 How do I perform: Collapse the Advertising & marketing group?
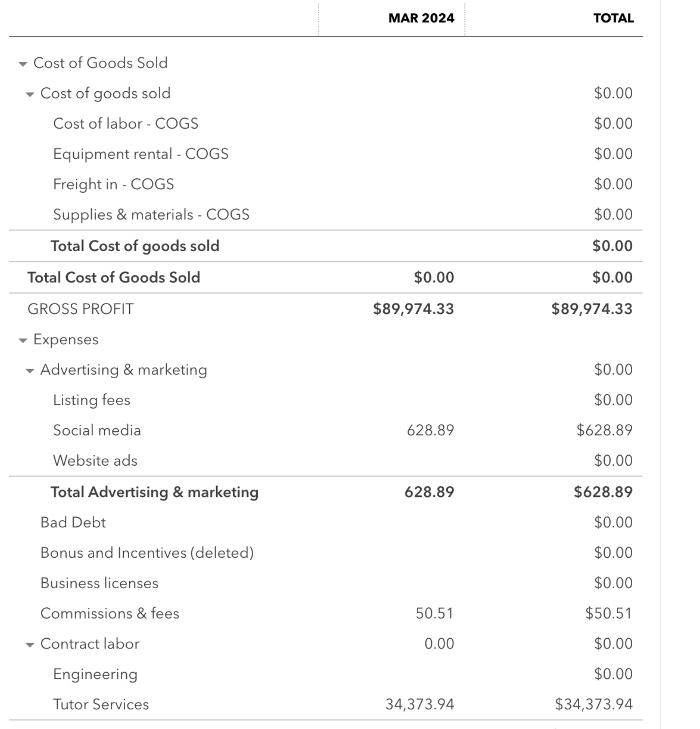pos(30,371)
